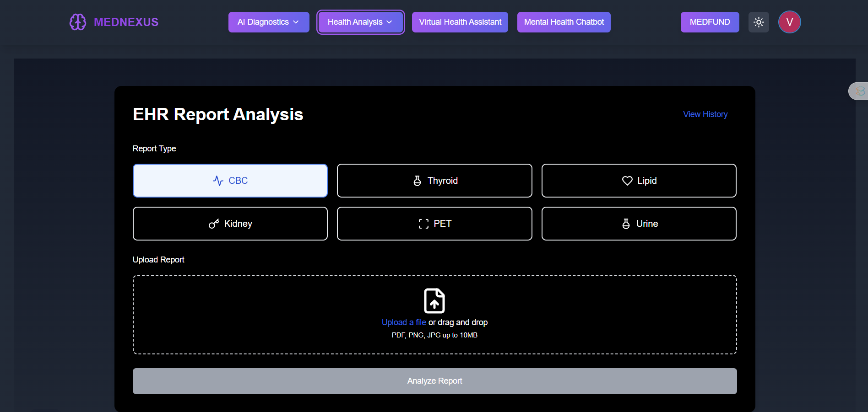Toggle light mode with sun icon
This screenshot has height=412, width=868.
(x=759, y=22)
